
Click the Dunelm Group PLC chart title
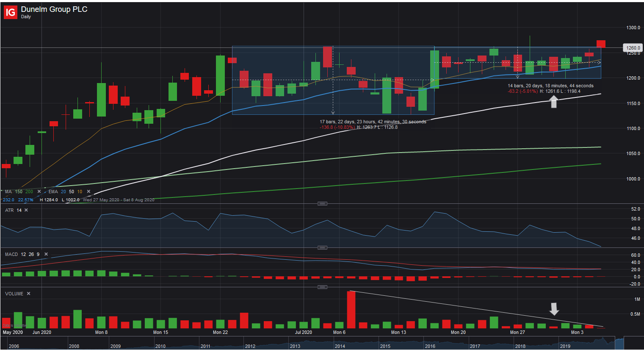(x=54, y=9)
